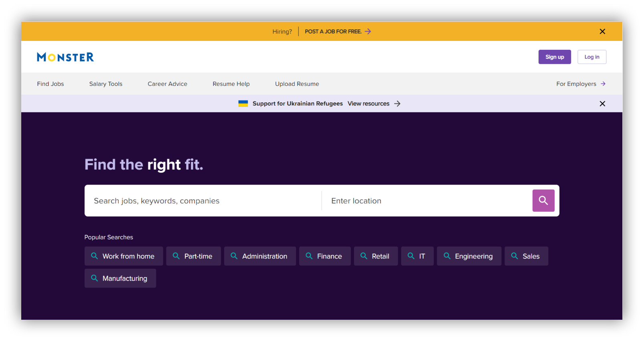The width and height of the screenshot is (644, 341).
Task: Click the Popular Searches label
Action: (x=109, y=237)
